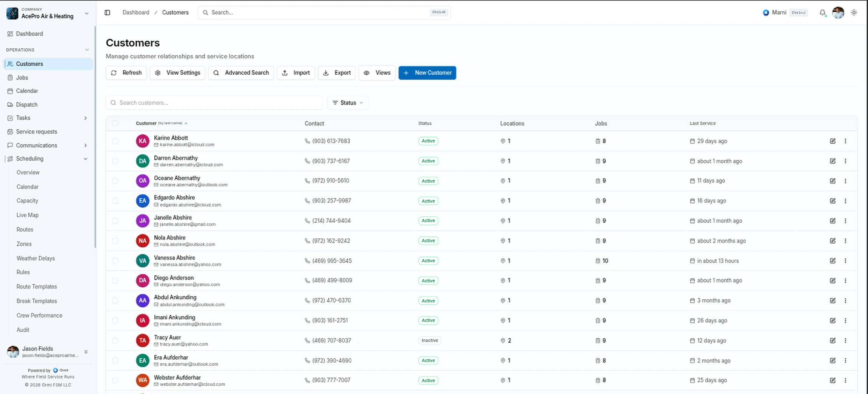Open the Views button
The height and width of the screenshot is (394, 868).
tap(377, 73)
